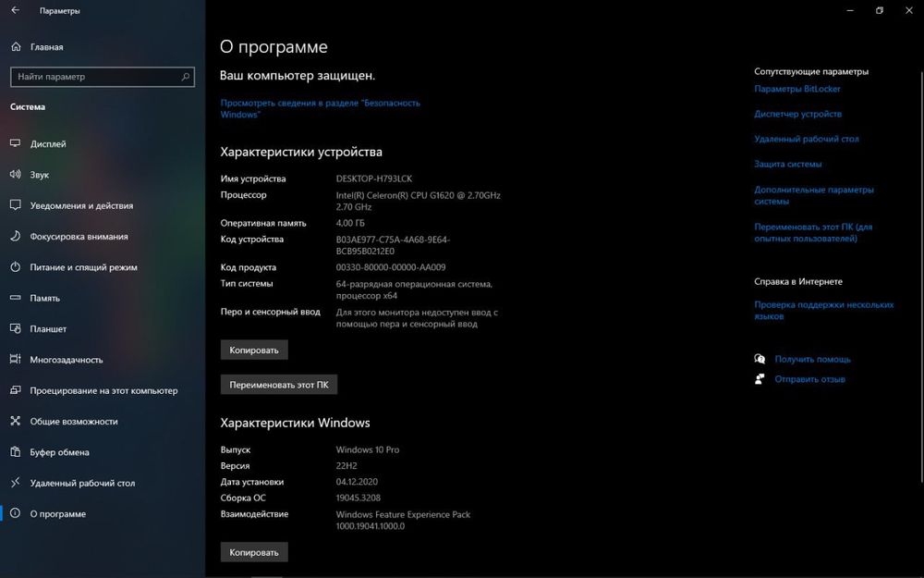Go to Многозадачность settings

[x=103, y=359]
